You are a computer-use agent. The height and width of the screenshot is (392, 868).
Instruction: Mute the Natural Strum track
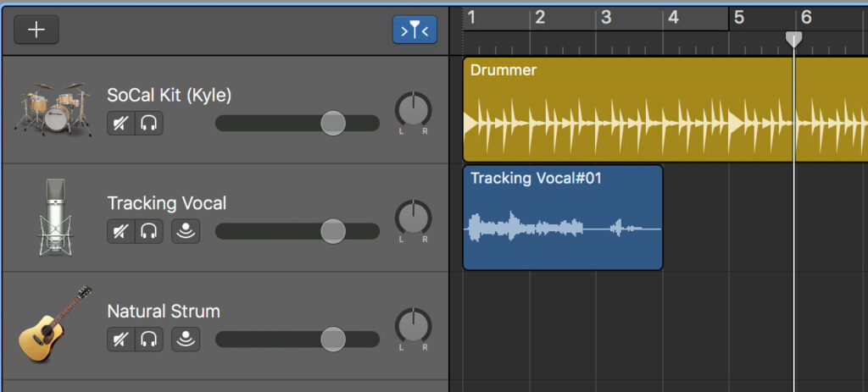click(x=120, y=339)
